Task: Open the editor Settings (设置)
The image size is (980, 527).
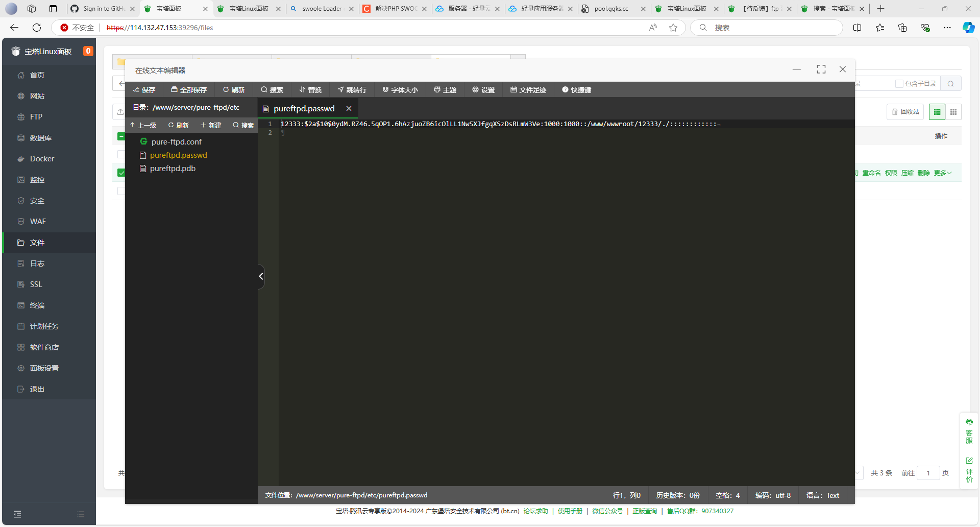Action: click(483, 90)
